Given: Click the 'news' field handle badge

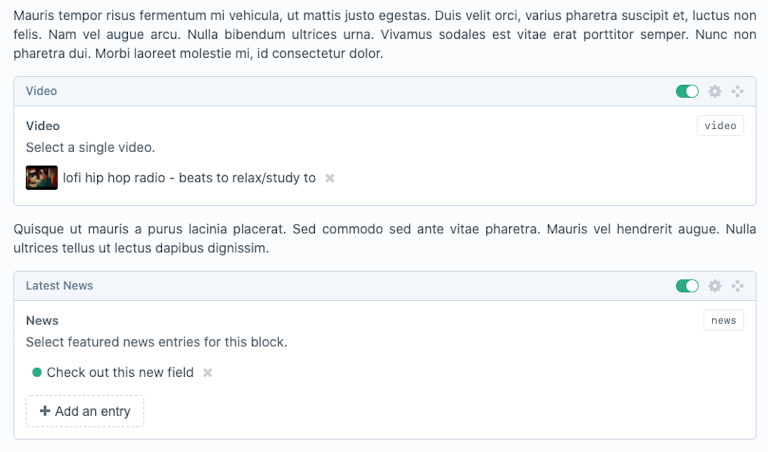Looking at the screenshot, I should 723,320.
